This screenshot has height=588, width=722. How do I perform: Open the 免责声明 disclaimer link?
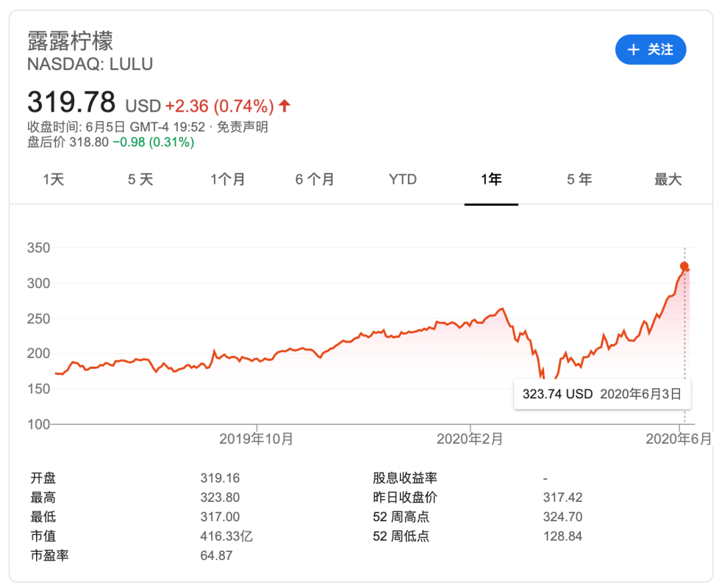pos(242,126)
